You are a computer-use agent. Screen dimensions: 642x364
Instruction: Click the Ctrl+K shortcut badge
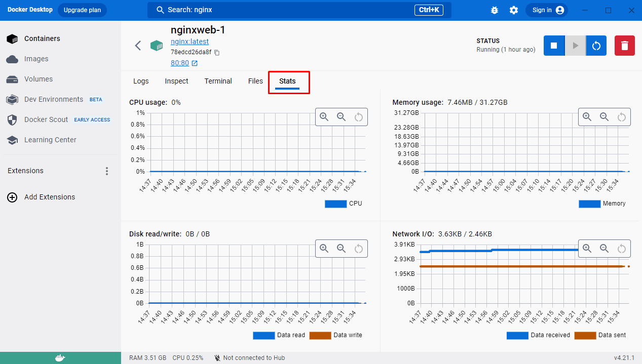click(429, 10)
